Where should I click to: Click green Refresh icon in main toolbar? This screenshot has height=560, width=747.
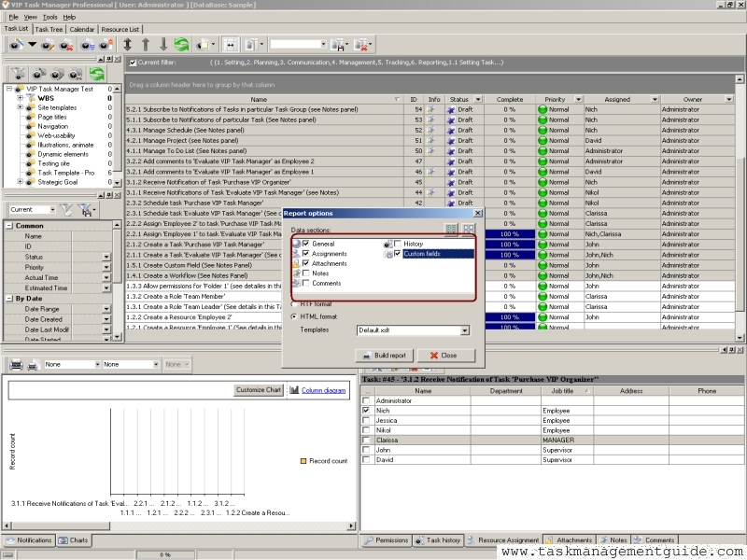pyautogui.click(x=181, y=44)
